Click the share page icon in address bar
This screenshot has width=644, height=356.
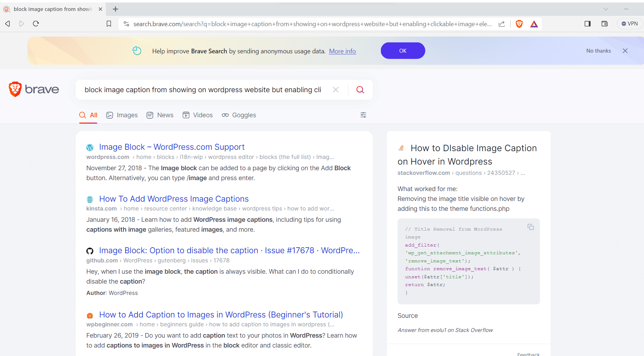pos(501,24)
